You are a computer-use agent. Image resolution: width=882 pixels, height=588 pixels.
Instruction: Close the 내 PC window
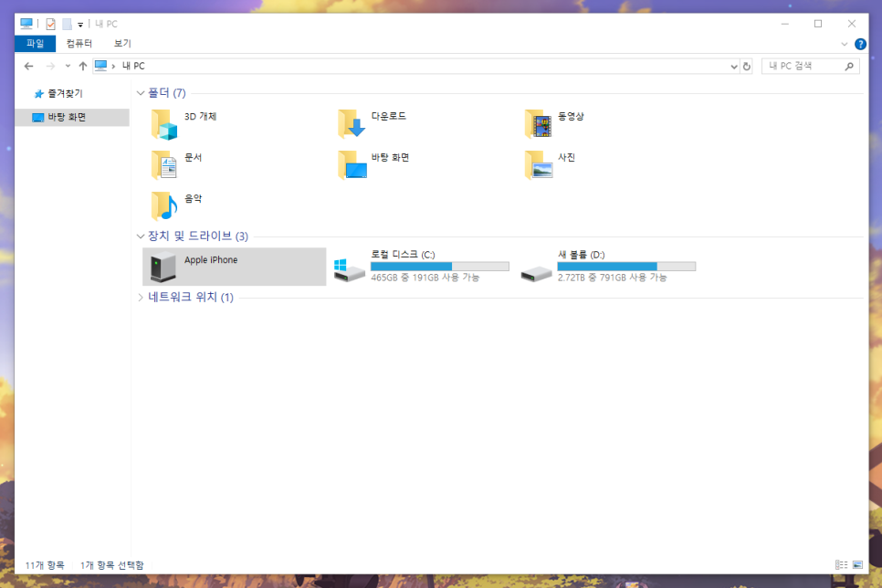coord(852,24)
